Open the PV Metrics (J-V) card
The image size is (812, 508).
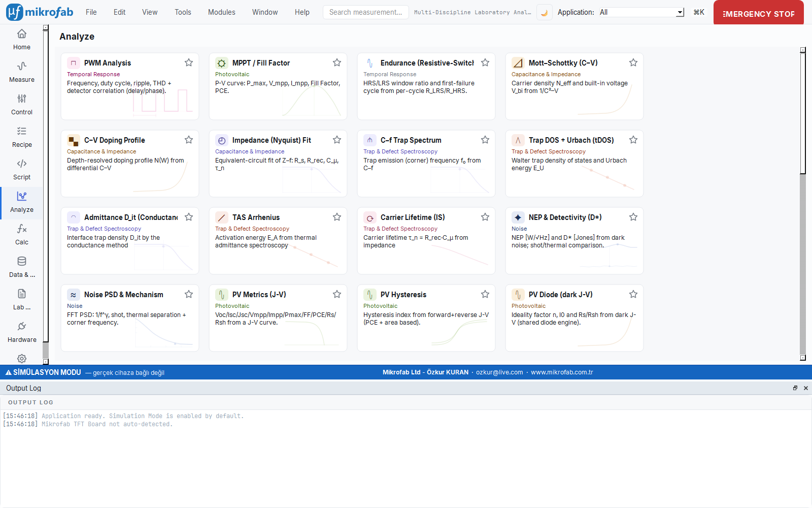coord(278,318)
